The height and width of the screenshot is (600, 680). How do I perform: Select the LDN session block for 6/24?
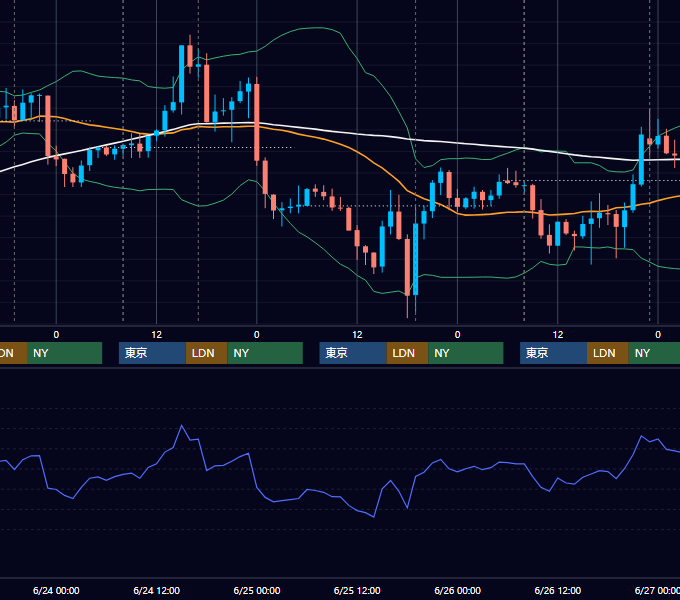(x=206, y=353)
